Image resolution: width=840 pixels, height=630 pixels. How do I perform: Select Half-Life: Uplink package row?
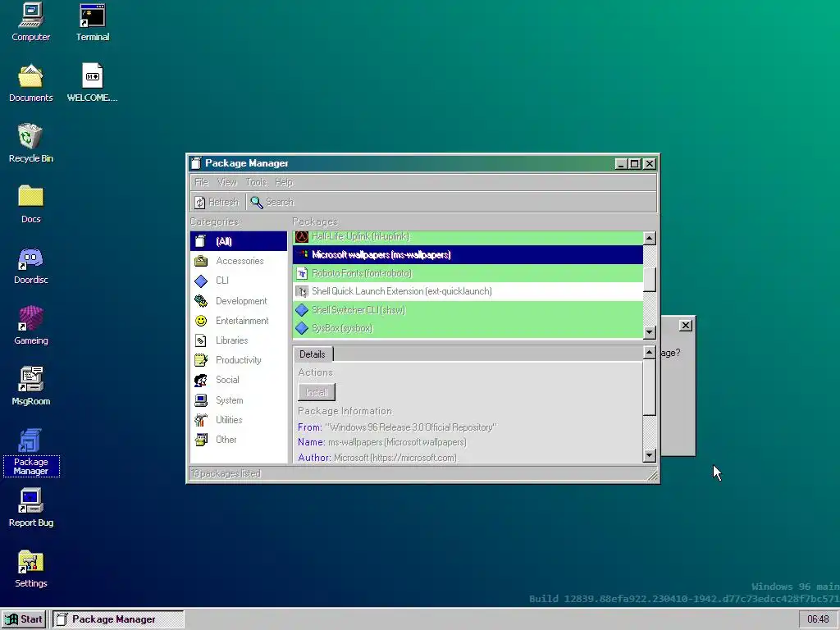pos(468,236)
